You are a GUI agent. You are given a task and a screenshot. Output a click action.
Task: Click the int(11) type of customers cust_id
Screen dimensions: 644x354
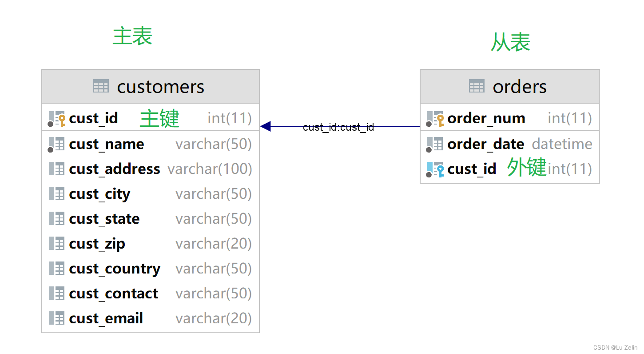click(x=230, y=118)
